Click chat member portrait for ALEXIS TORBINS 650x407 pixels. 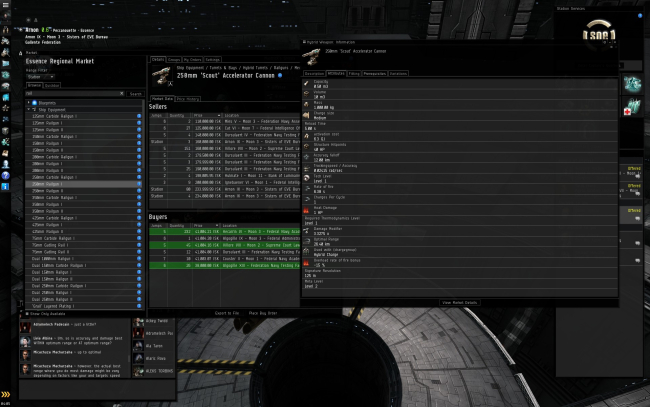[138, 371]
